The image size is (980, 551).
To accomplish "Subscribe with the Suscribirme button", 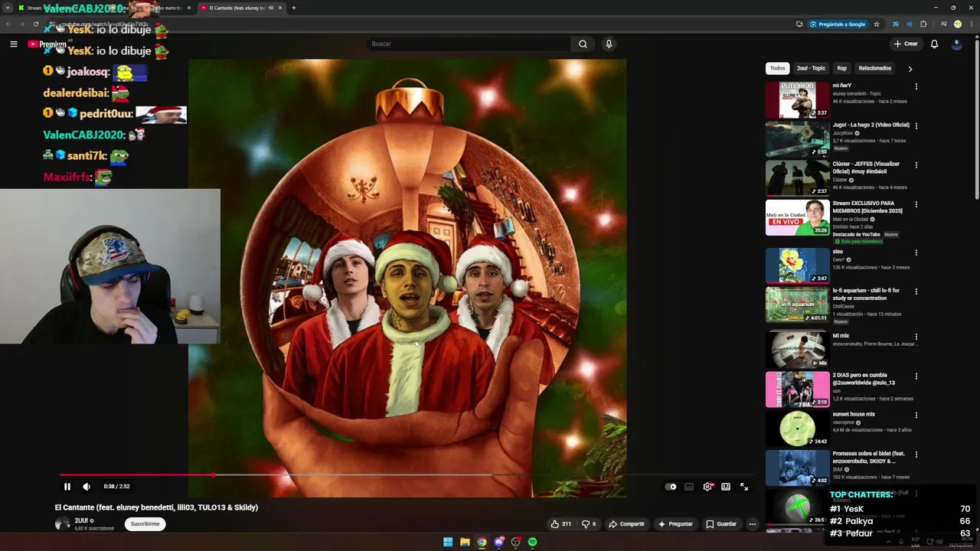I will click(x=145, y=524).
